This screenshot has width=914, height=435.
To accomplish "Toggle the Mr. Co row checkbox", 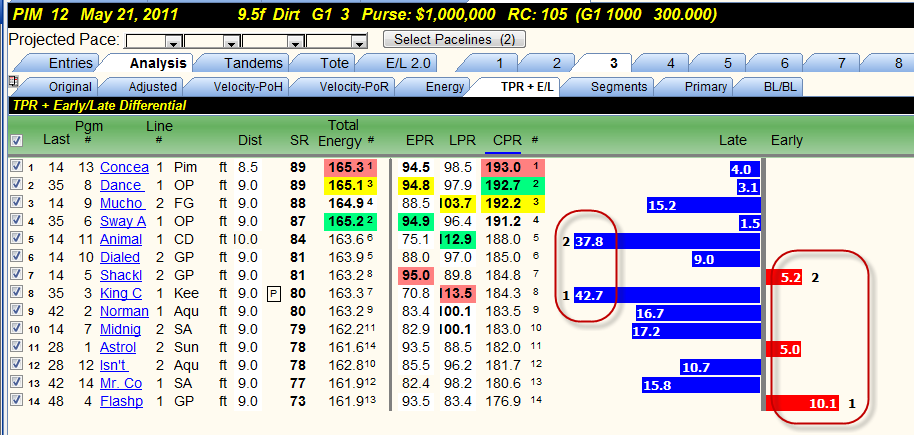I will coord(16,383).
